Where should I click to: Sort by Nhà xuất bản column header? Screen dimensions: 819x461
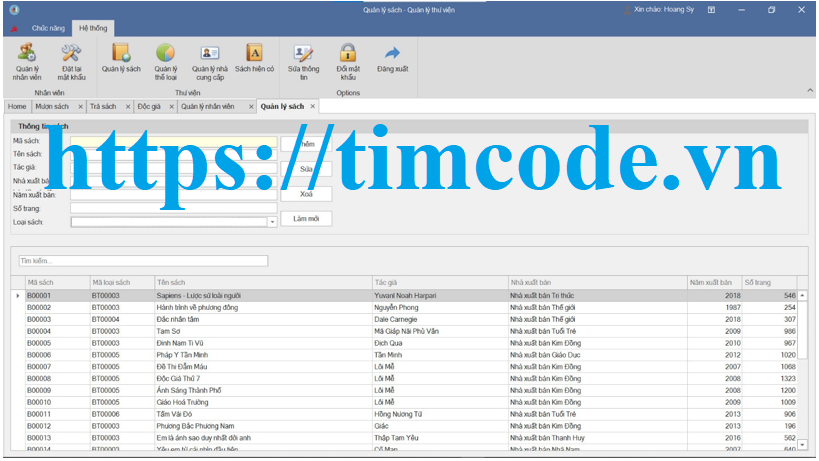[598, 282]
